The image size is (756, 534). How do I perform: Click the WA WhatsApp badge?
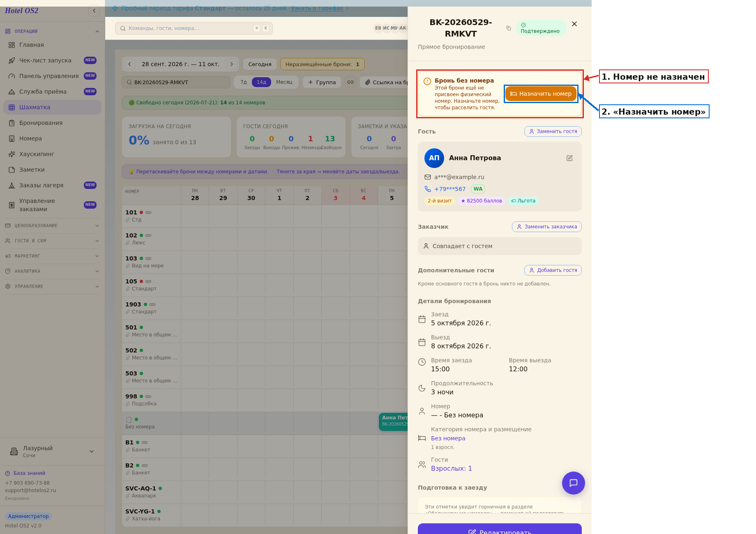click(x=478, y=189)
